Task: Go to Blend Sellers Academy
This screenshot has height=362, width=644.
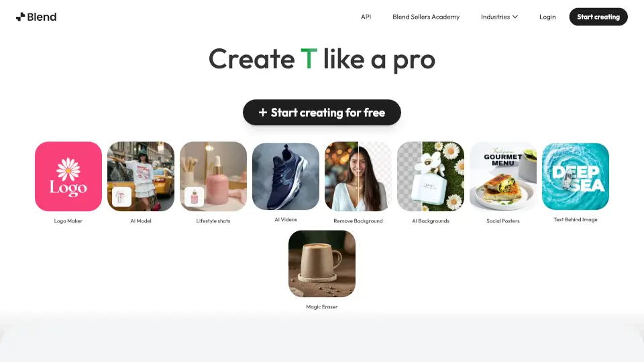Action: pos(426,17)
